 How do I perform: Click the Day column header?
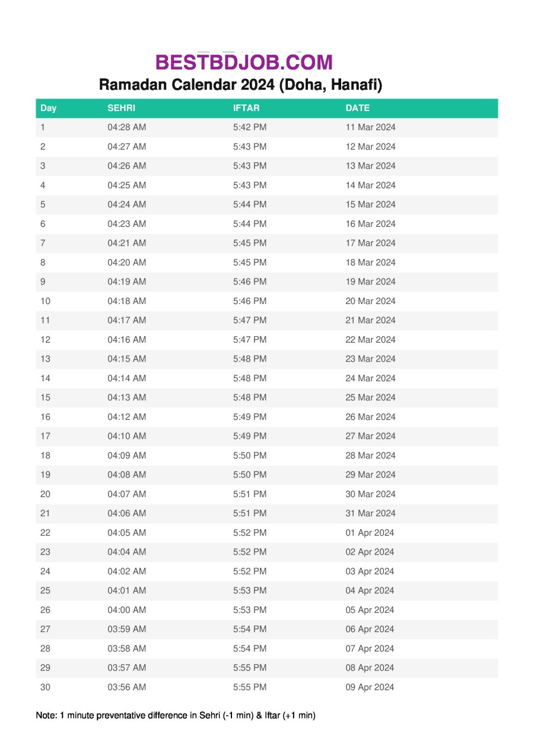point(49,108)
